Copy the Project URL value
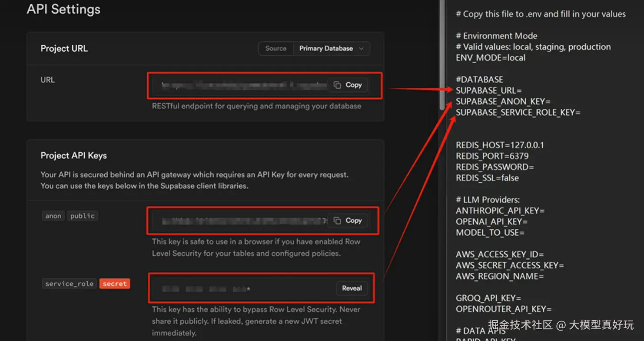The width and height of the screenshot is (644, 341). (347, 85)
